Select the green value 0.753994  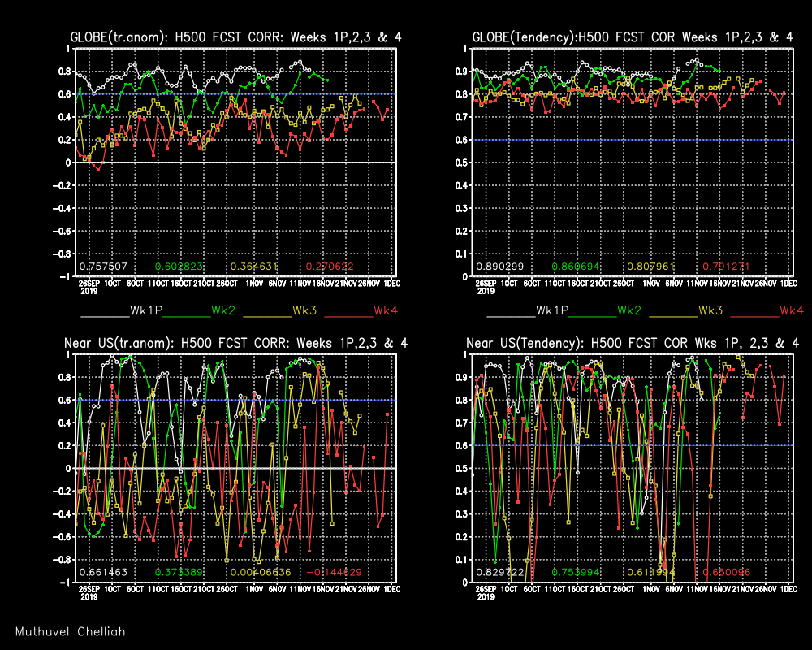[576, 572]
